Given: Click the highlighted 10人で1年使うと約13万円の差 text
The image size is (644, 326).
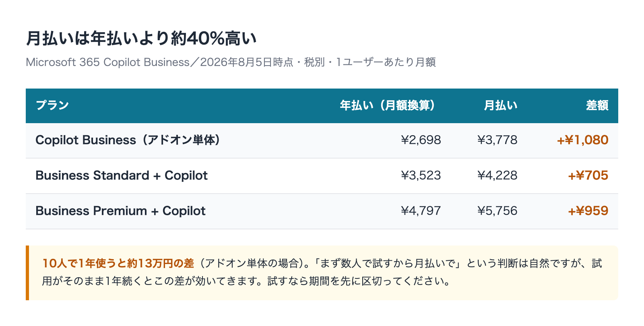Looking at the screenshot, I should click(x=118, y=264).
